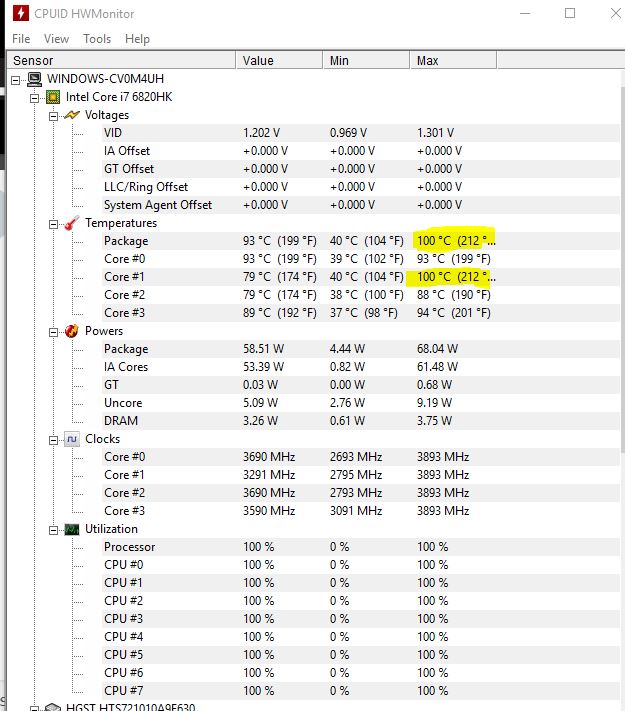This screenshot has width=625, height=711.
Task: Select the IA Offset row
Action: click(x=361, y=151)
